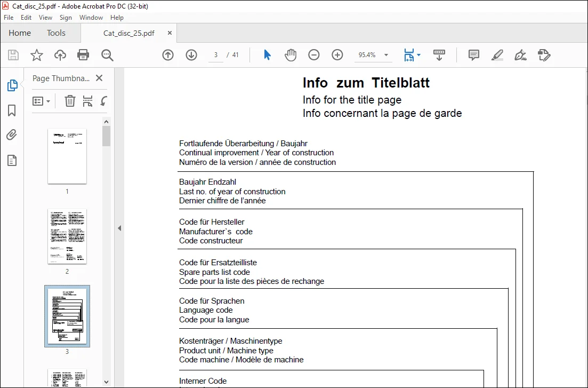The image size is (588, 388).
Task: Click the 'Info zum Titelblatt' heading
Action: coord(366,83)
